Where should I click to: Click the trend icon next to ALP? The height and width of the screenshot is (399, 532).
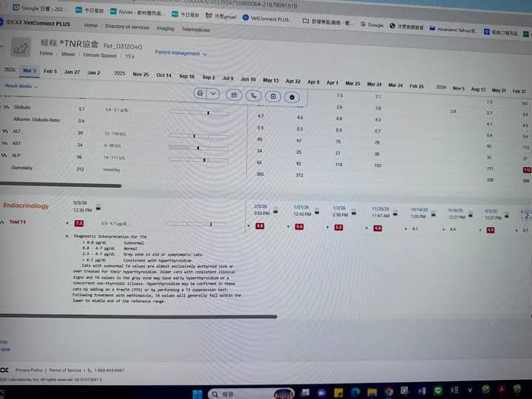5,156
